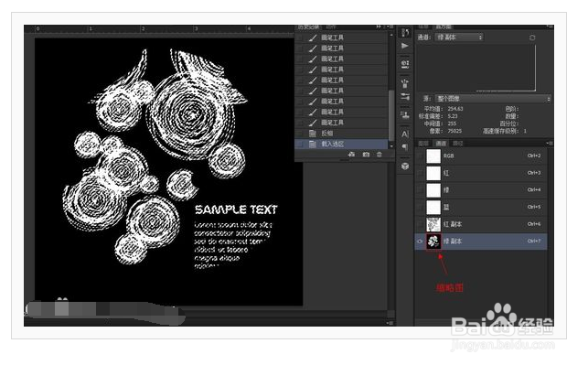Select 红 副本 channel row
588x365 pixels.
click(x=481, y=224)
